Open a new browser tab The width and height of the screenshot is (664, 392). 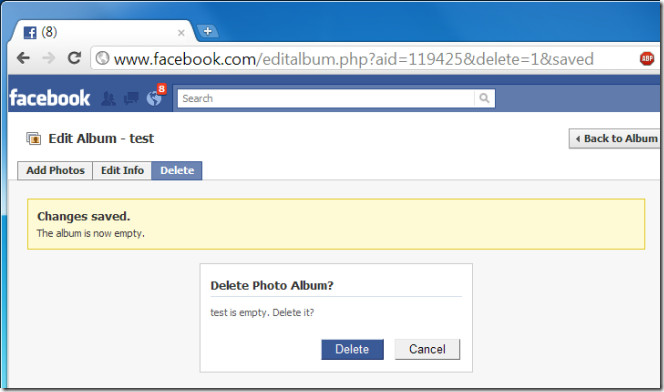point(208,31)
